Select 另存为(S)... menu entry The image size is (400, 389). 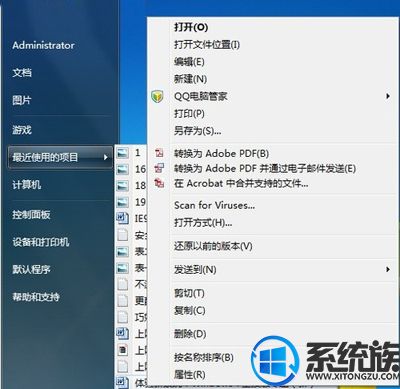pyautogui.click(x=197, y=131)
